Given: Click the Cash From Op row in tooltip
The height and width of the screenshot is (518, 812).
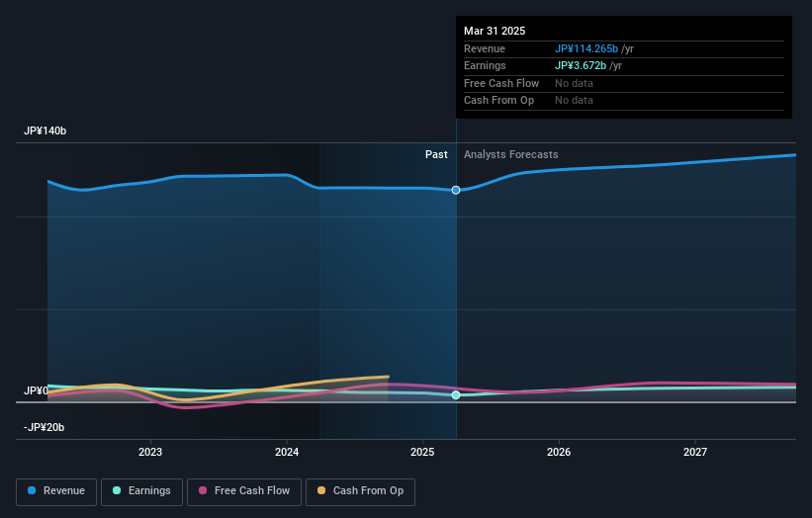Looking at the screenshot, I should tap(623, 101).
